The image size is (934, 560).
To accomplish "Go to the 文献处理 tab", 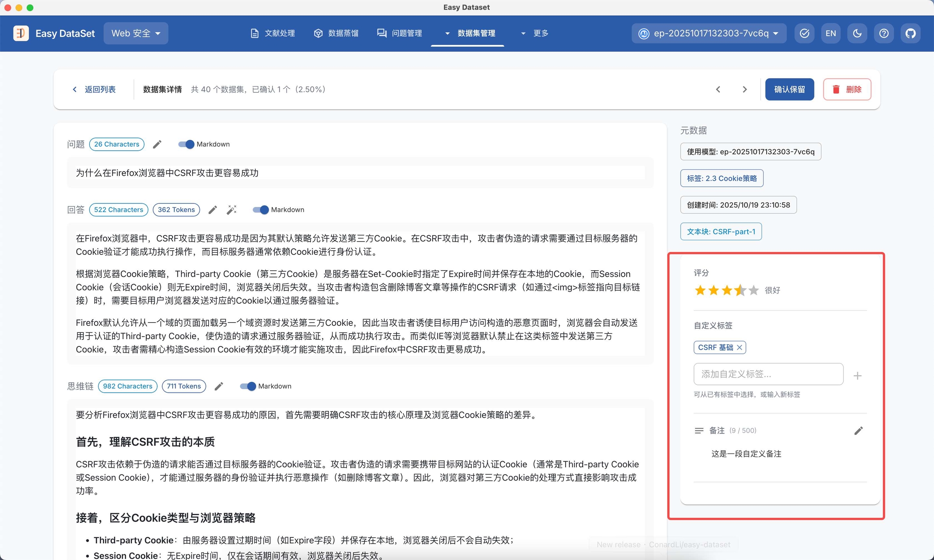I will point(273,33).
